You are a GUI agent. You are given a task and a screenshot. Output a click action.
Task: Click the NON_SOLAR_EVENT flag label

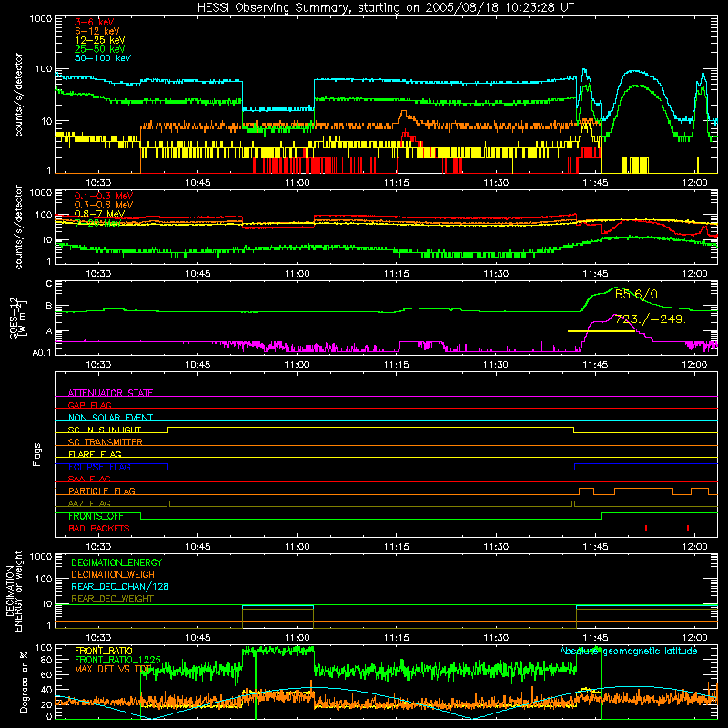pos(110,418)
